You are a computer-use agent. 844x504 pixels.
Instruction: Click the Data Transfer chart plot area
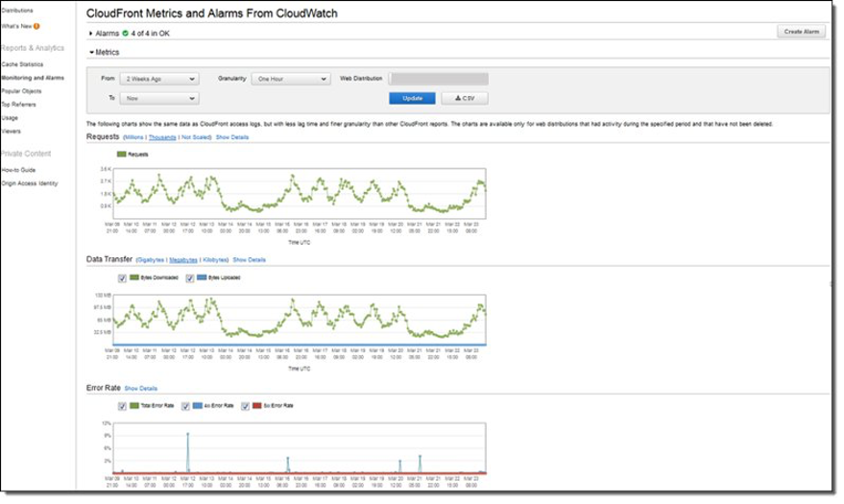coord(300,320)
